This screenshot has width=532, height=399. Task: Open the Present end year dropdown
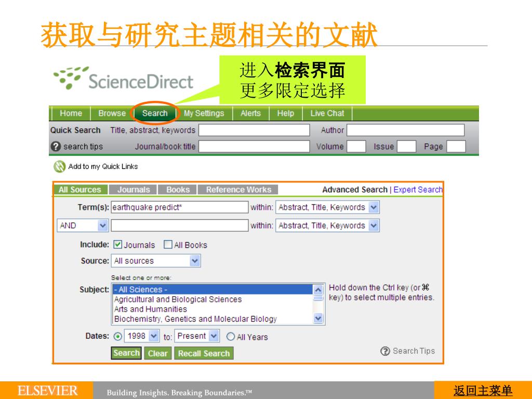[197, 336]
